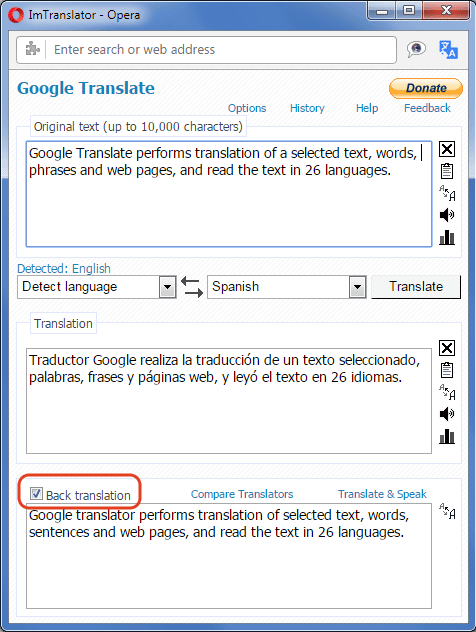Open the Compare Translators link
Viewport: 476px width, 632px height.
tap(242, 494)
